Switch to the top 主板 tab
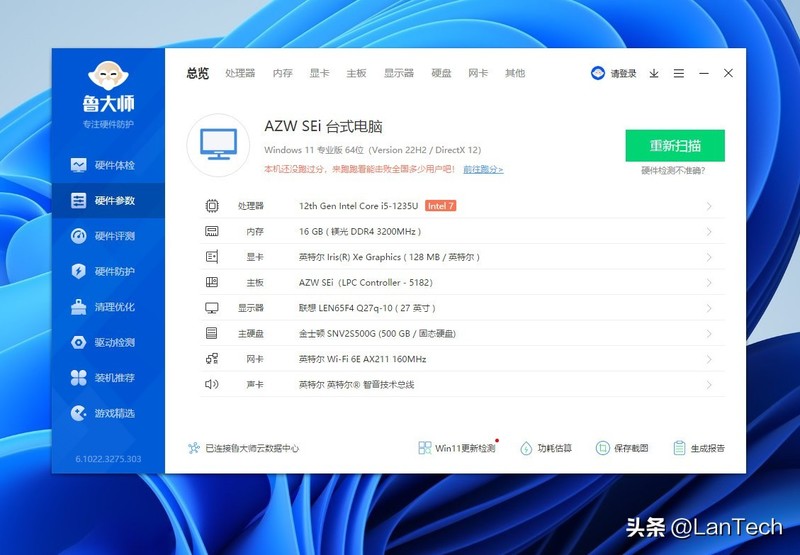 [x=356, y=73]
